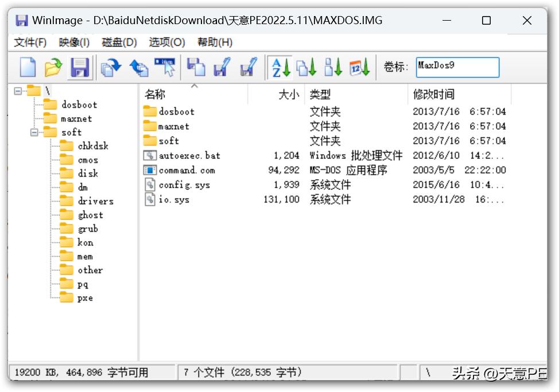Click the 卷标 field containing MaxDos9
This screenshot has height=392, width=559.
point(457,67)
